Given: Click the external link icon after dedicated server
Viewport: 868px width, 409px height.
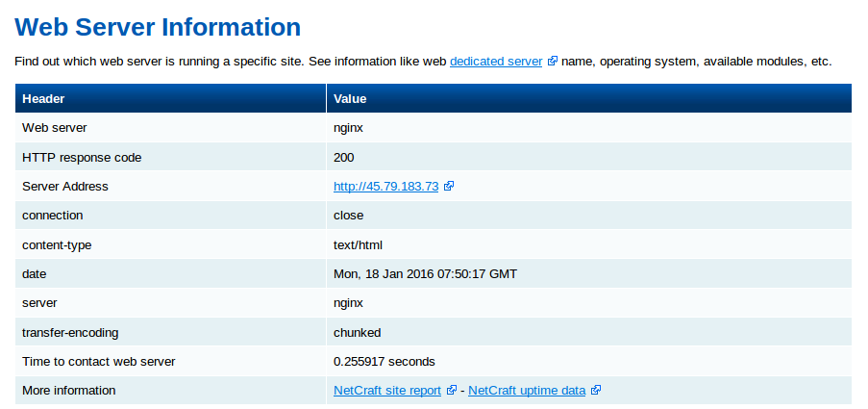Looking at the screenshot, I should [553, 62].
